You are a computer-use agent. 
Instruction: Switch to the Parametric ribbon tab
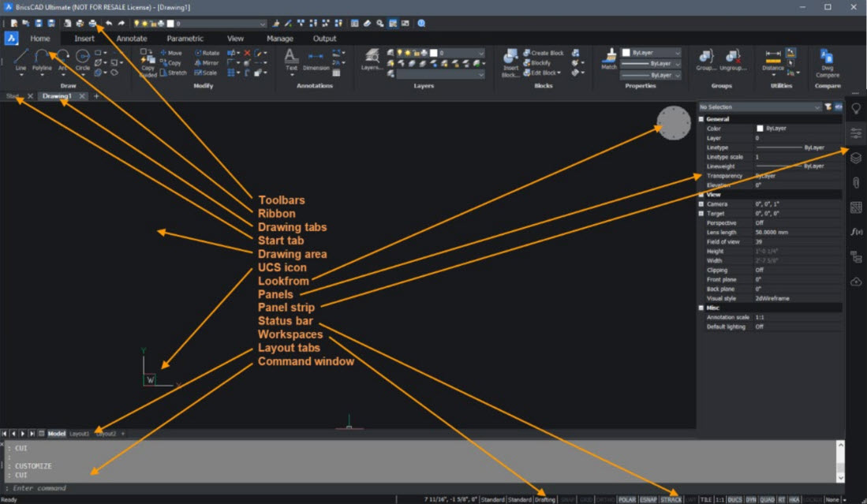click(x=186, y=38)
